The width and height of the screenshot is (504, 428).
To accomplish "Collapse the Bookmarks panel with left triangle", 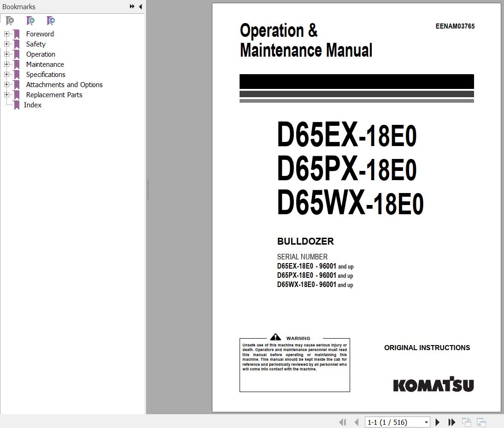I will pyautogui.click(x=141, y=6).
